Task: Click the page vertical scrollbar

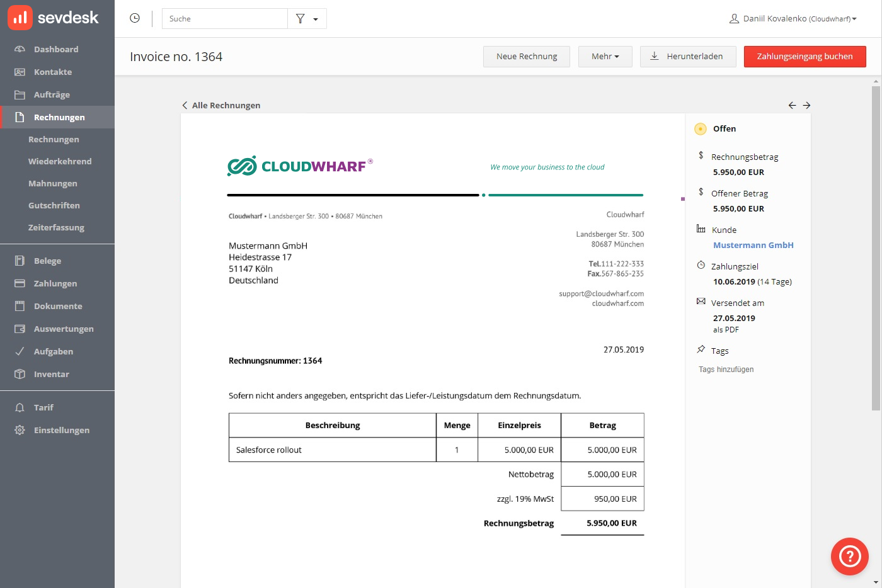Action: (x=876, y=248)
